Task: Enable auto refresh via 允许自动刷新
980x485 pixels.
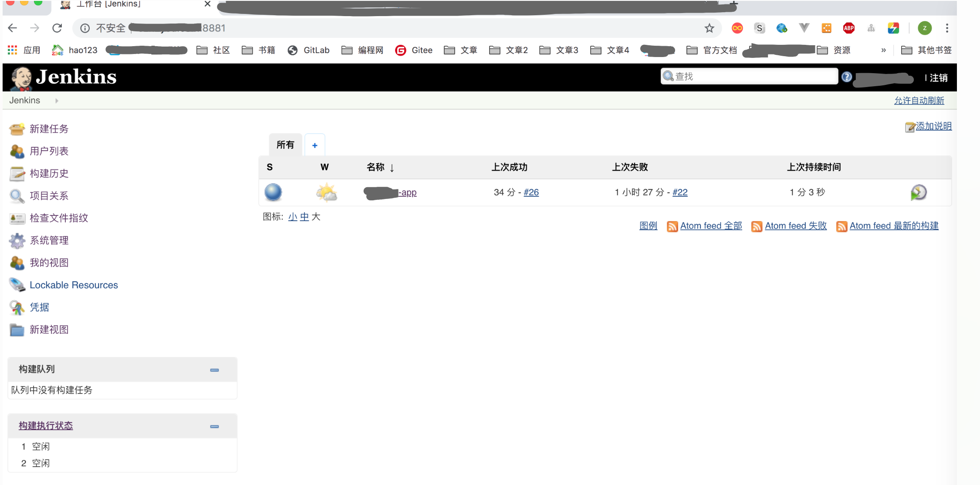Action: pyautogui.click(x=919, y=101)
